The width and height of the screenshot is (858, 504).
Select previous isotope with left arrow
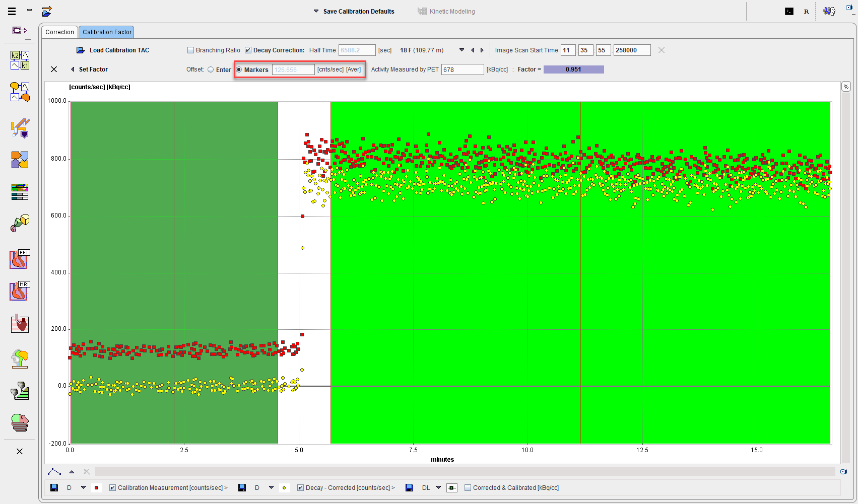point(473,50)
